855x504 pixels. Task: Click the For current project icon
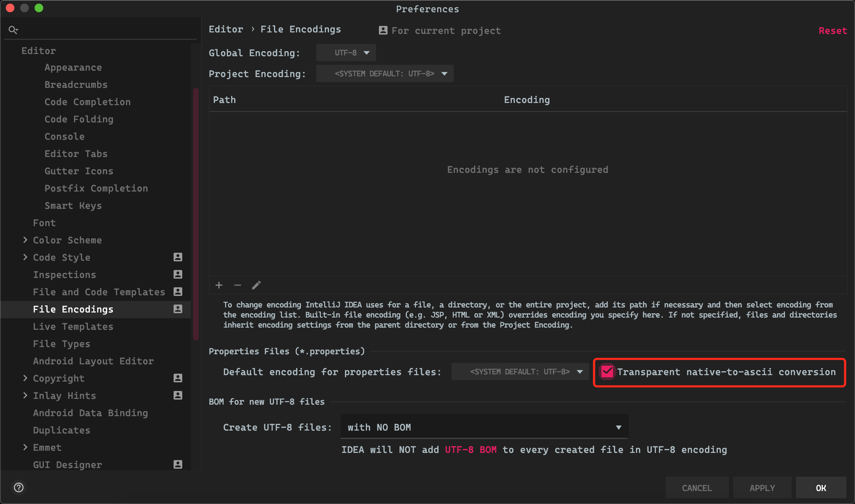(383, 31)
